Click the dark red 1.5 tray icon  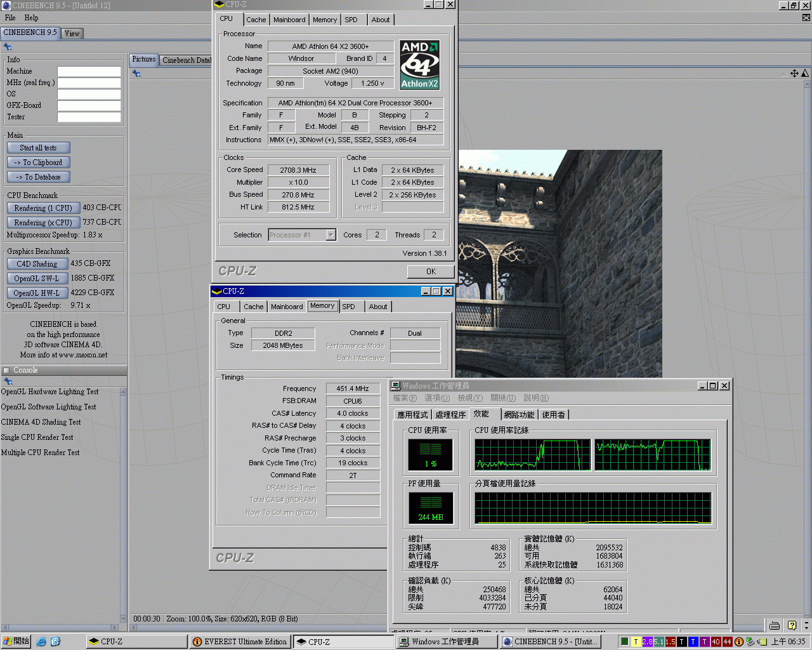pos(670,642)
